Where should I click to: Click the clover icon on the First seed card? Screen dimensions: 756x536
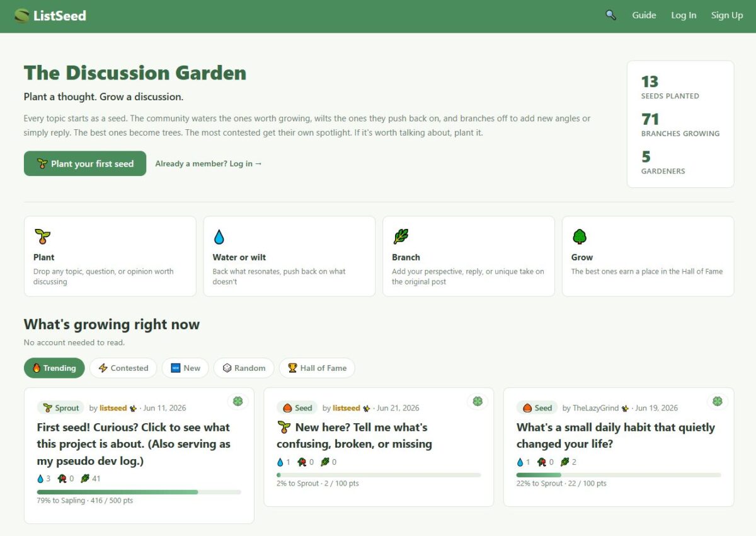click(238, 401)
